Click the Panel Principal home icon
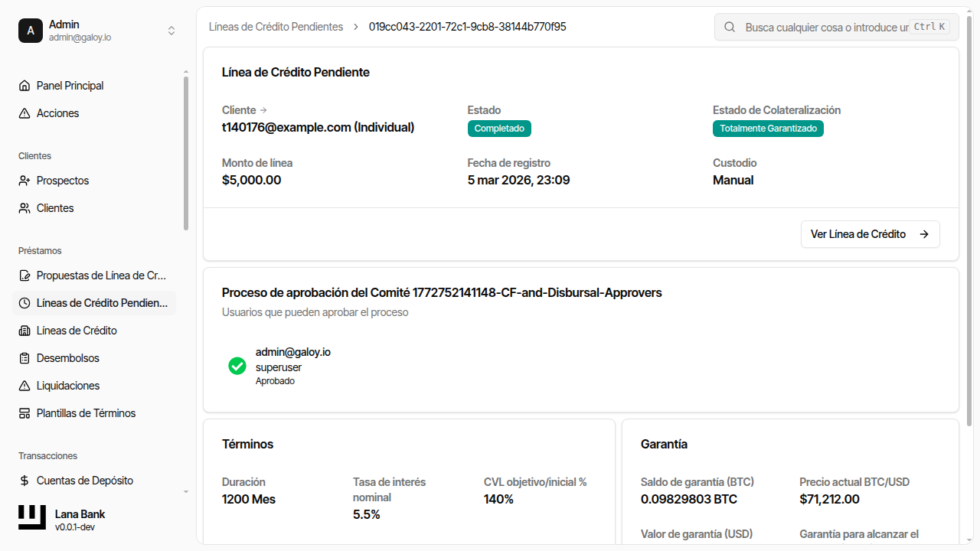Image resolution: width=980 pixels, height=551 pixels. 24,86
